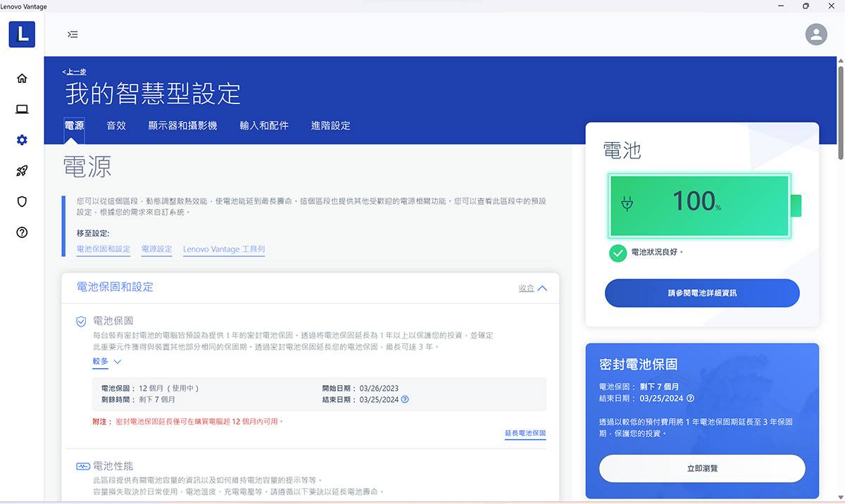The image size is (845, 504).
Task: Click 請參閱電池詳細資訊 button
Action: coord(702,293)
